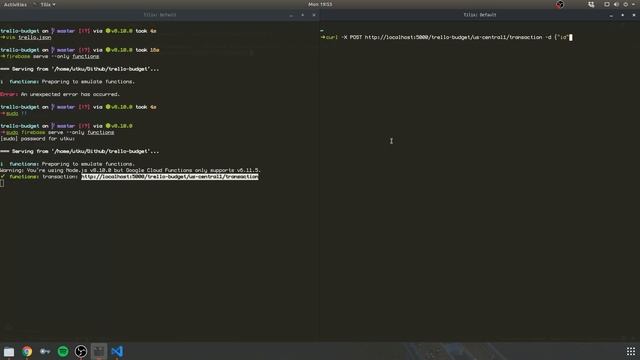Open the clock and calendar panel
The image size is (640, 360).
click(320, 4)
